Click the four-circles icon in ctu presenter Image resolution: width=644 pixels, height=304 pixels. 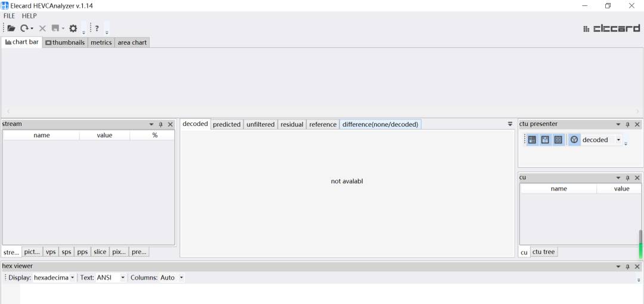558,140
